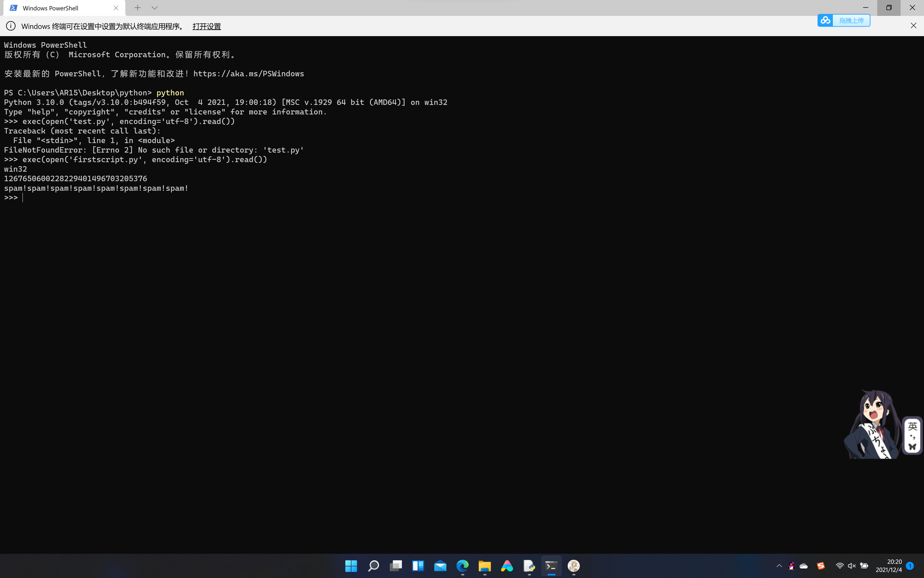Viewport: 924px width, 578px height.
Task: Click the battery charging tray icon
Action: pos(864,566)
